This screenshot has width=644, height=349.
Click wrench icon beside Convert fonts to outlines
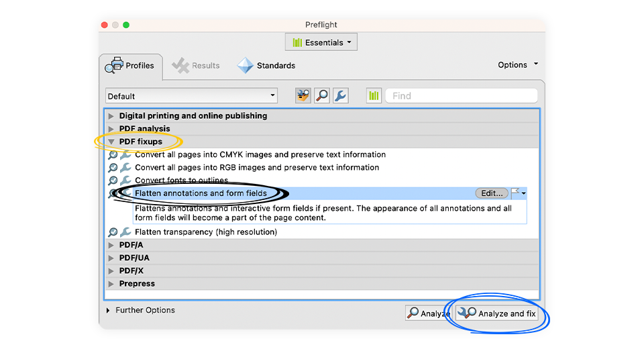point(125,181)
